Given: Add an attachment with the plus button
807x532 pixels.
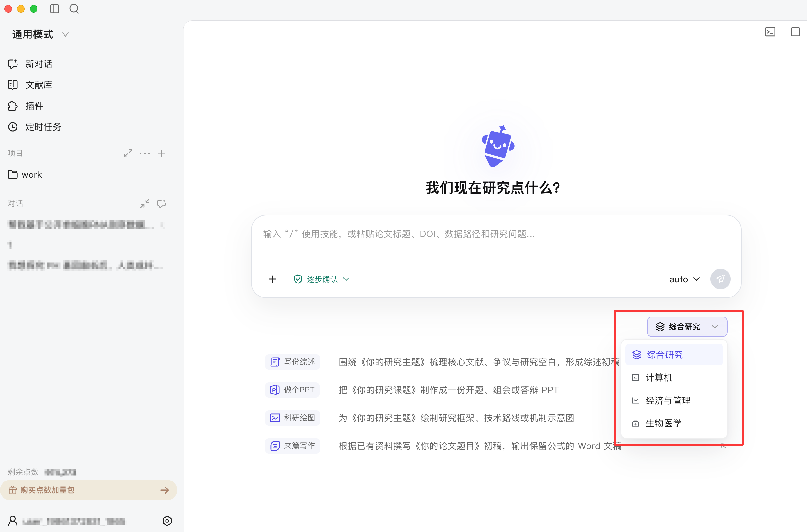Looking at the screenshot, I should pos(272,279).
